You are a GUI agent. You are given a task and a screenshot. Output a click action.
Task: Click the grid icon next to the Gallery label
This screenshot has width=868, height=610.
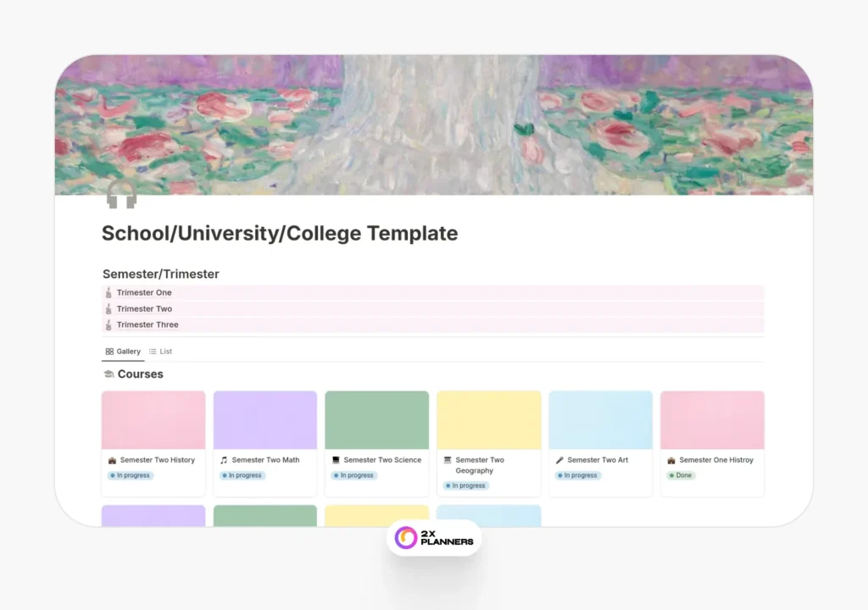(109, 351)
